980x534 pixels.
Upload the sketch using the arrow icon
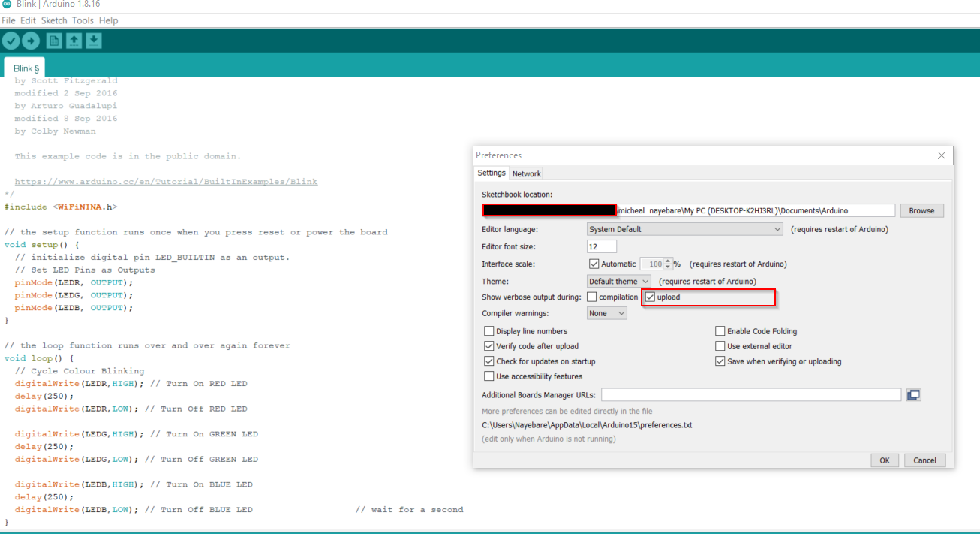(x=30, y=41)
